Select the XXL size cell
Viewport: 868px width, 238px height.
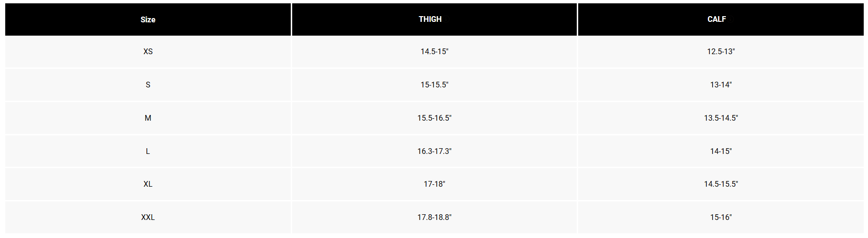(148, 218)
